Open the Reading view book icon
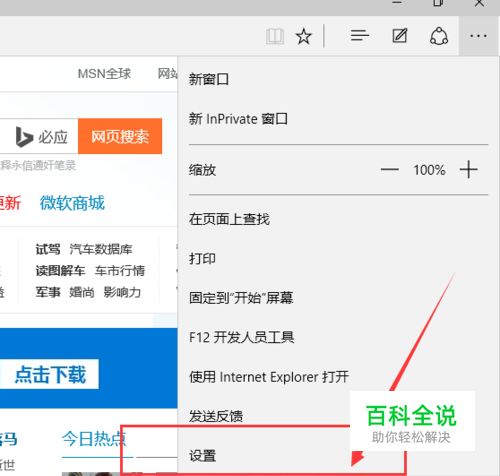The height and width of the screenshot is (476, 500). tap(275, 36)
